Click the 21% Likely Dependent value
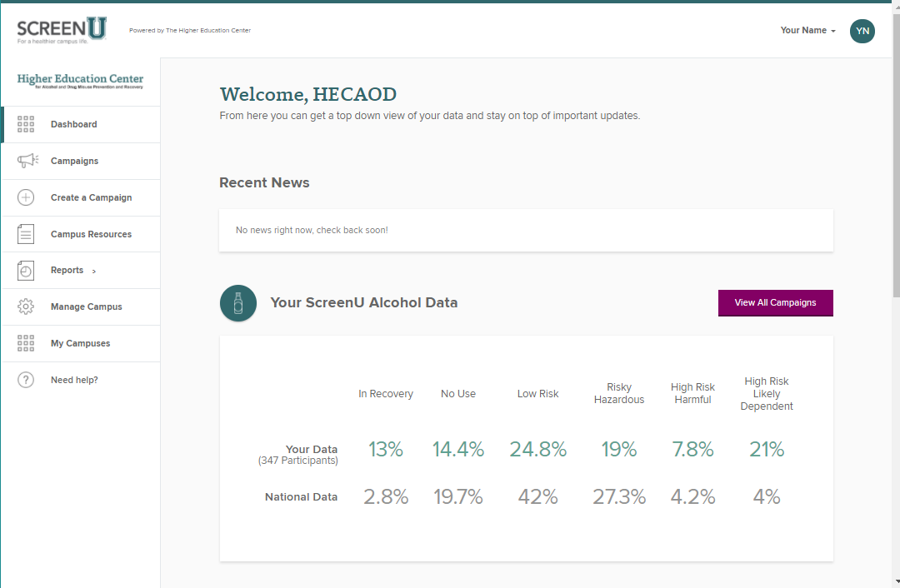 point(767,449)
